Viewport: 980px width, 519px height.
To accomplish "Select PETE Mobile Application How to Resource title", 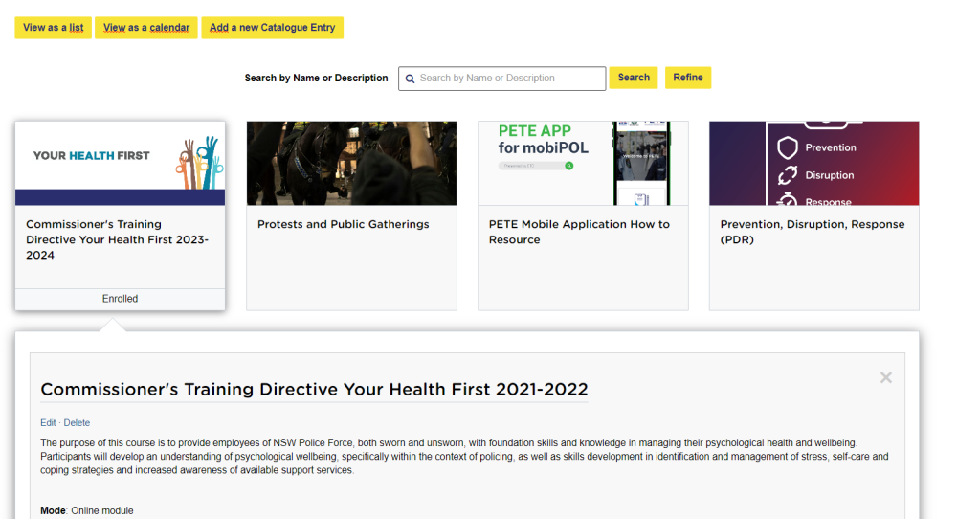I will pos(579,232).
